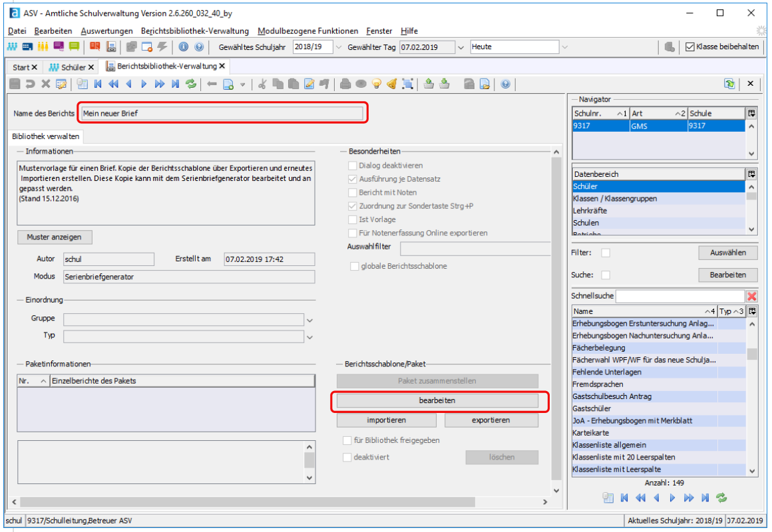Click the report name list vertical scrollbar
Screen dimensions: 772x532
(x=752, y=354)
